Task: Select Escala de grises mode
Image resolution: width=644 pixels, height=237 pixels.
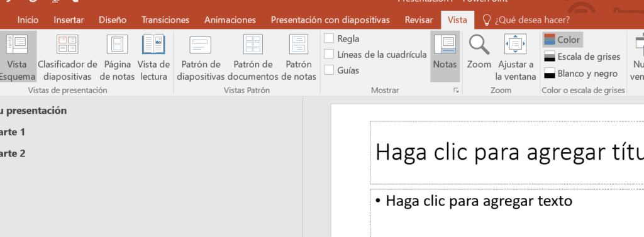Action: 582,57
